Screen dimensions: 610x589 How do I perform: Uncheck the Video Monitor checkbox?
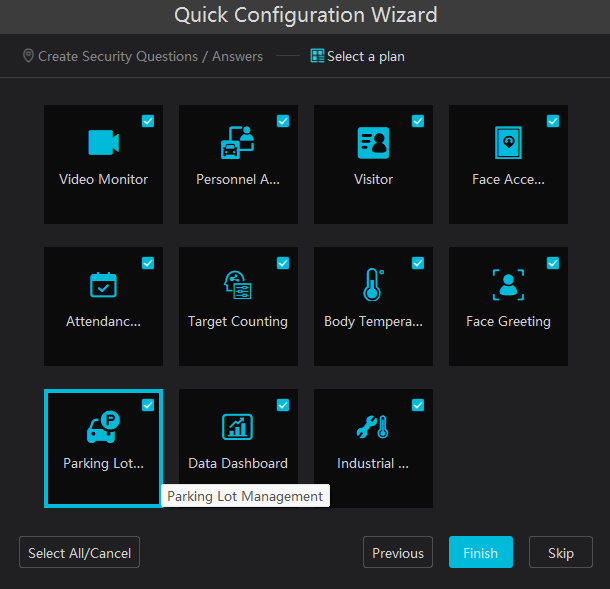click(x=148, y=121)
